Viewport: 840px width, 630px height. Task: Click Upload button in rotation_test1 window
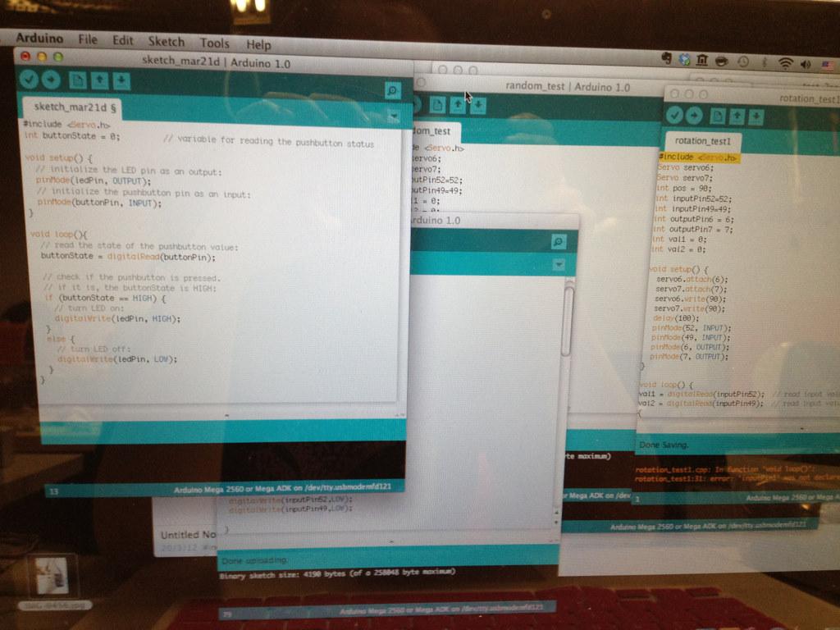(694, 115)
